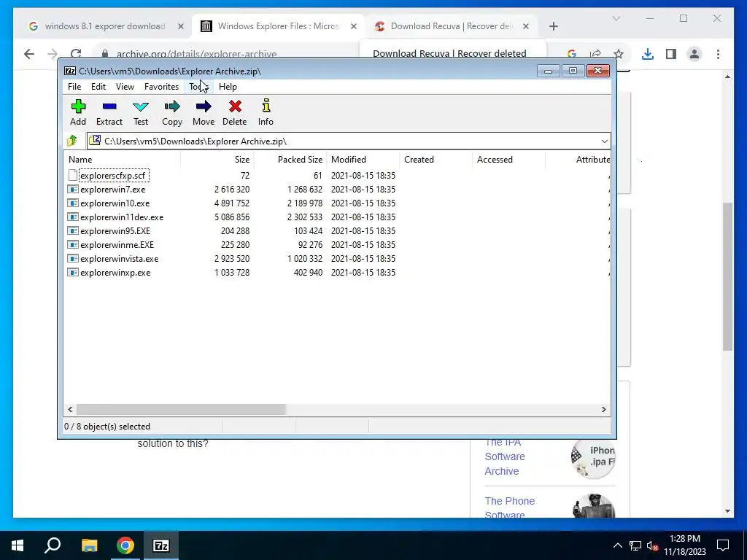Open the Help menu
The height and width of the screenshot is (560, 747).
pos(228,86)
